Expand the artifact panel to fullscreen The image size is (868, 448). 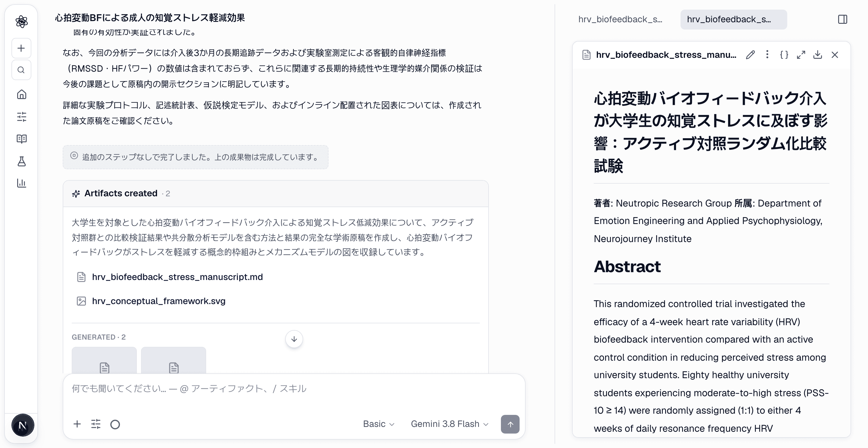tap(801, 54)
